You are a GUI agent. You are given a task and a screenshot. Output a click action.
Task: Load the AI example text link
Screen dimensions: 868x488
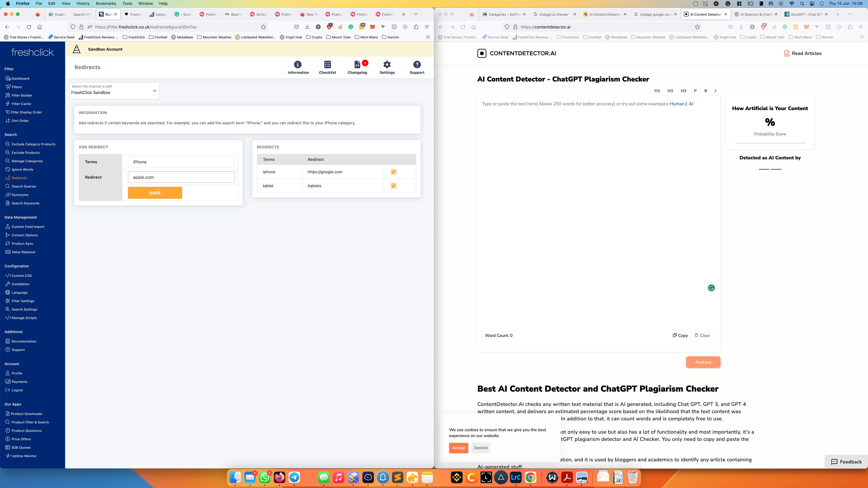click(691, 104)
